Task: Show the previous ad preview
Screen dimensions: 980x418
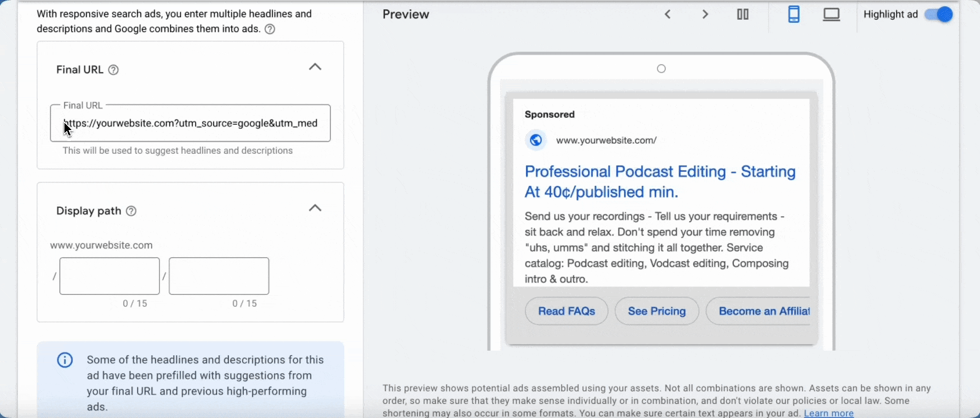Action: click(668, 15)
